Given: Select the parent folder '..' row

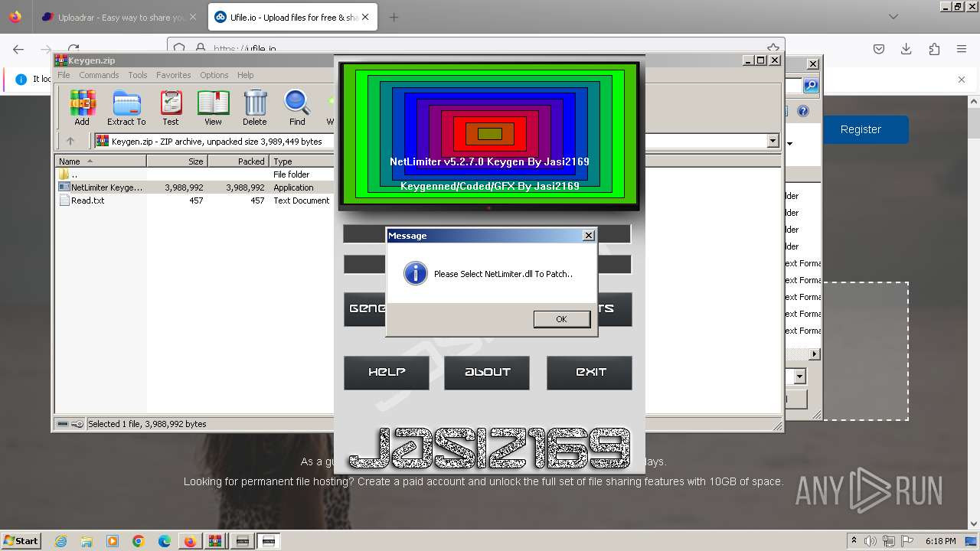Looking at the screenshot, I should pos(194,174).
